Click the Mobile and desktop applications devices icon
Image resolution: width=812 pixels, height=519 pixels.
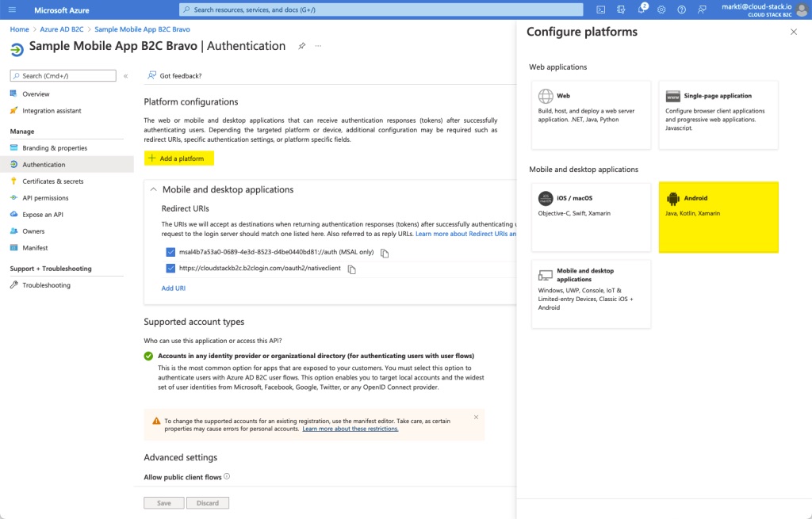tap(546, 275)
